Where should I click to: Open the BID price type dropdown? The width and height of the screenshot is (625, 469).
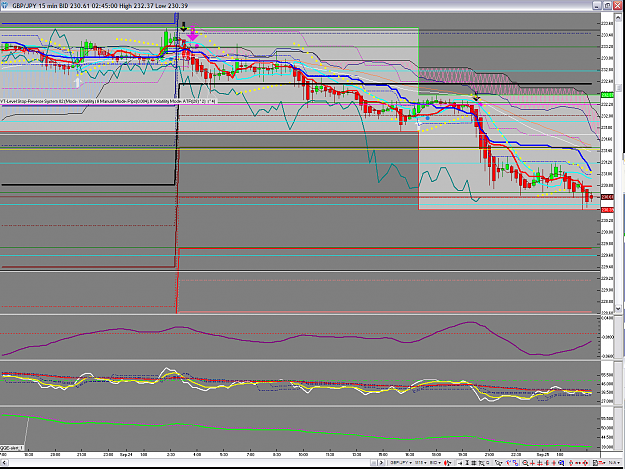435,463
